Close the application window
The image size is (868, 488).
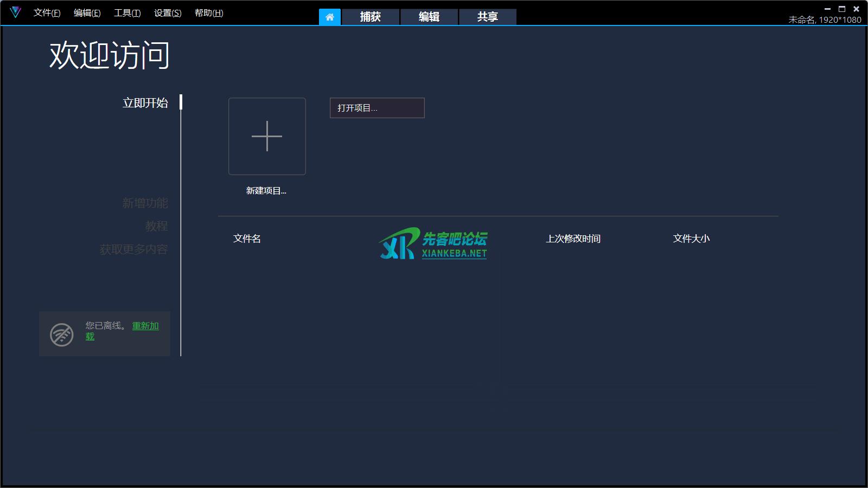coord(857,9)
